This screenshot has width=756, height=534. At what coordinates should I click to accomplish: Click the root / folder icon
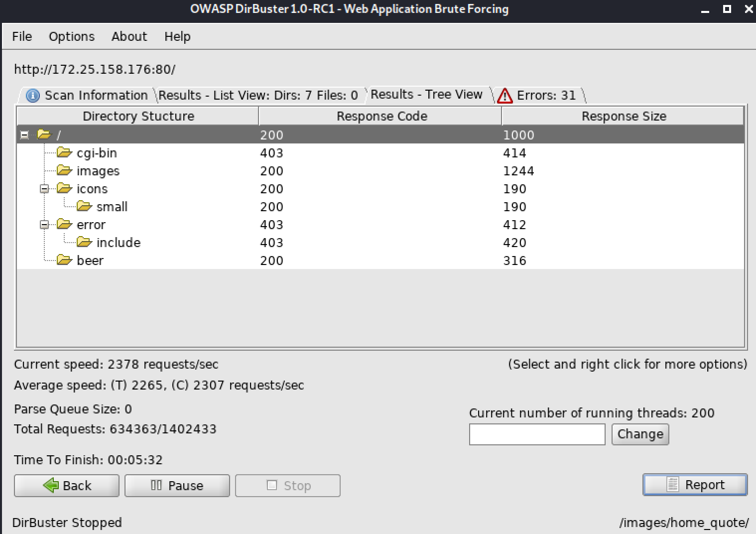coord(44,134)
